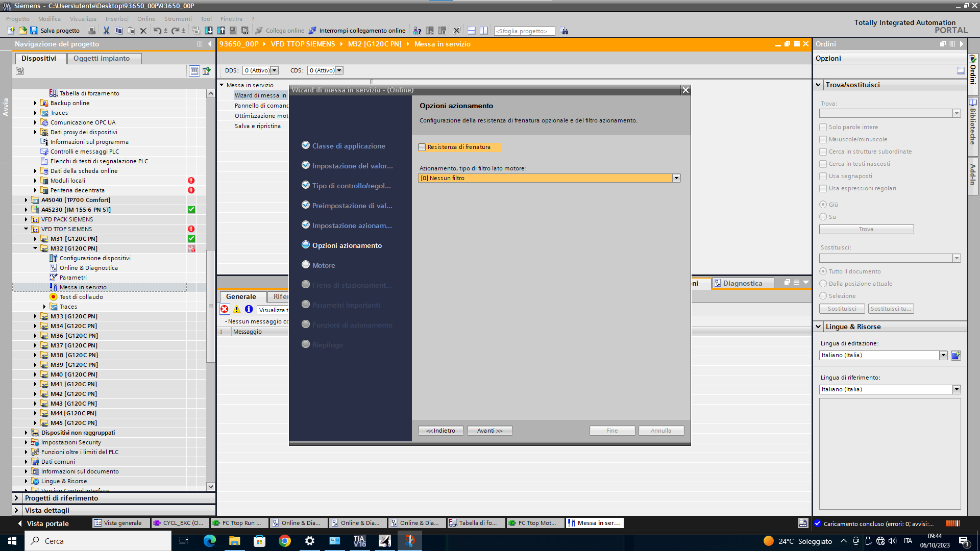Switch to the Diagnostica tab
The width and height of the screenshot is (980, 551).
pos(743,283)
